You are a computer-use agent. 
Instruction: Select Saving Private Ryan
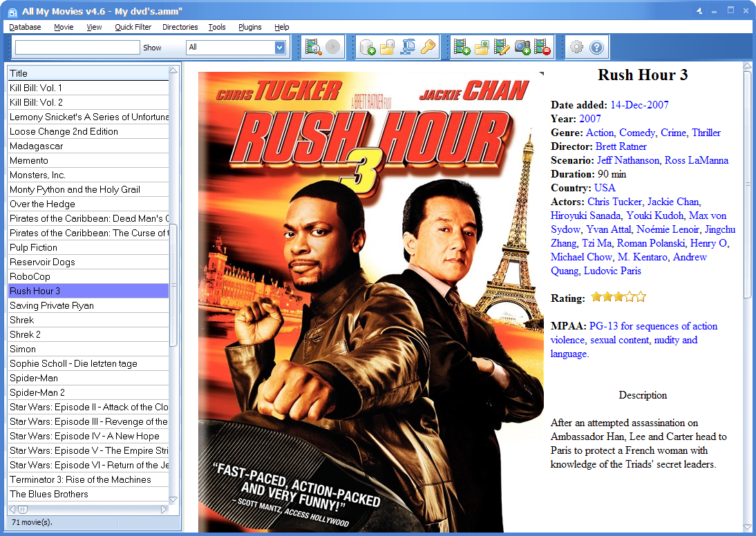(88, 305)
